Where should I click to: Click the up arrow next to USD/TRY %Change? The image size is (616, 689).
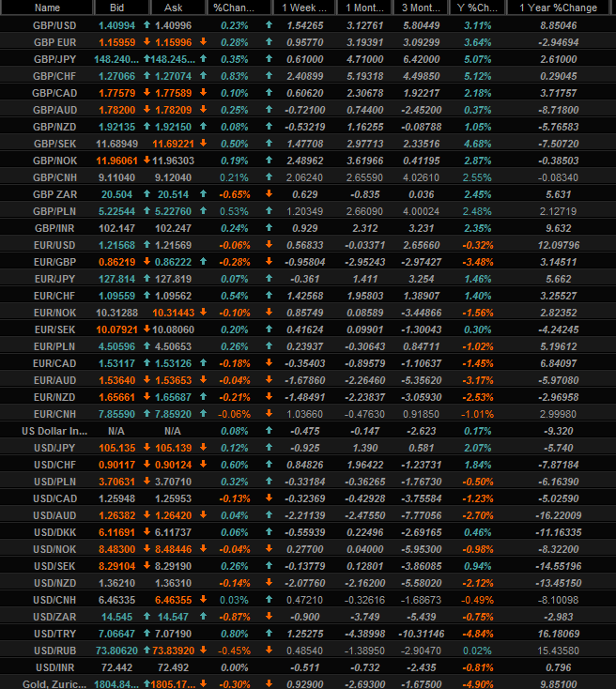269,634
